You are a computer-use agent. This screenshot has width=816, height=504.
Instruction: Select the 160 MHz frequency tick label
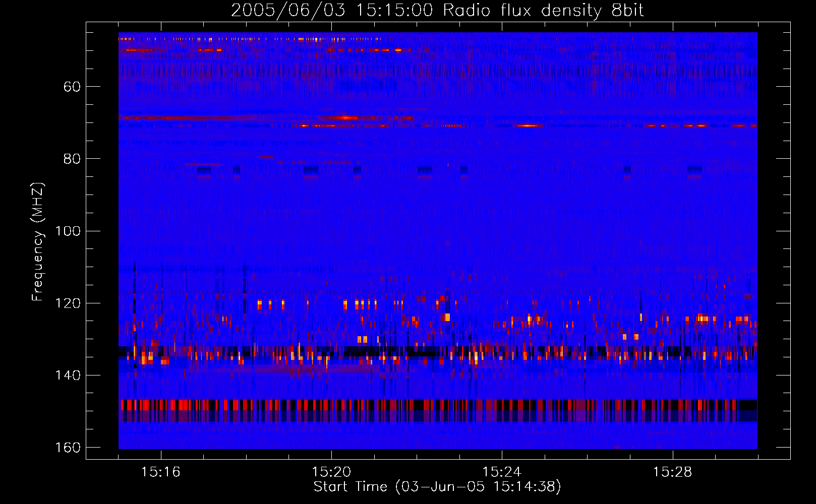pos(68,448)
